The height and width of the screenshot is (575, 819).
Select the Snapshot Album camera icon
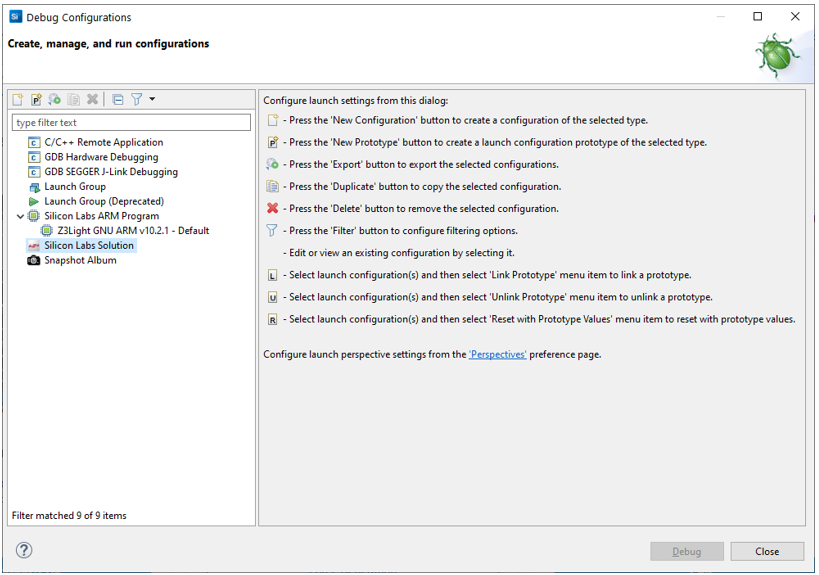tap(34, 261)
